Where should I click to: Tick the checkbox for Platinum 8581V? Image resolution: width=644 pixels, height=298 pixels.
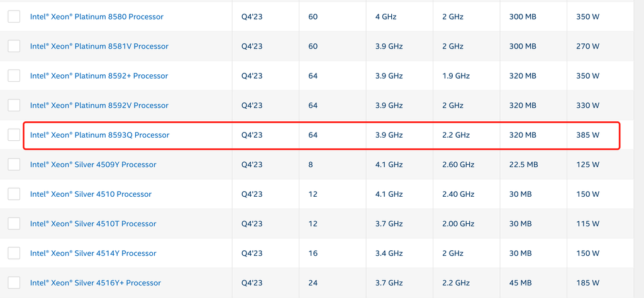tap(14, 47)
